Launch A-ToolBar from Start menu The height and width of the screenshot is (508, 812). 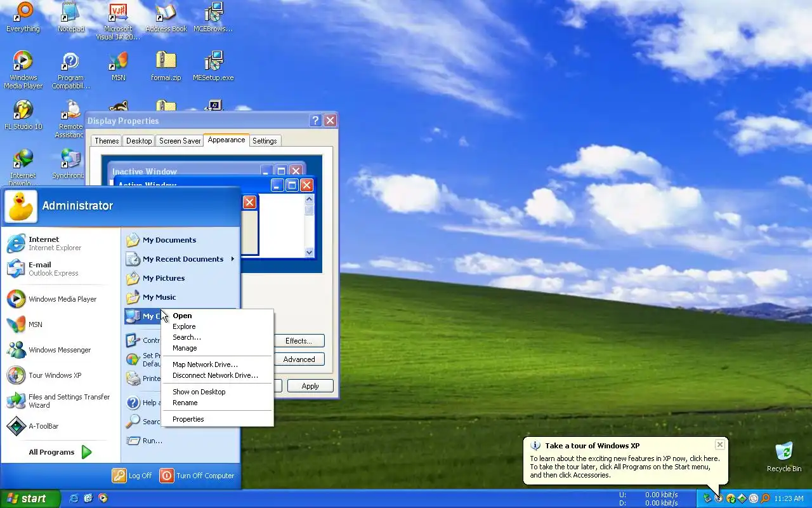coord(61,426)
